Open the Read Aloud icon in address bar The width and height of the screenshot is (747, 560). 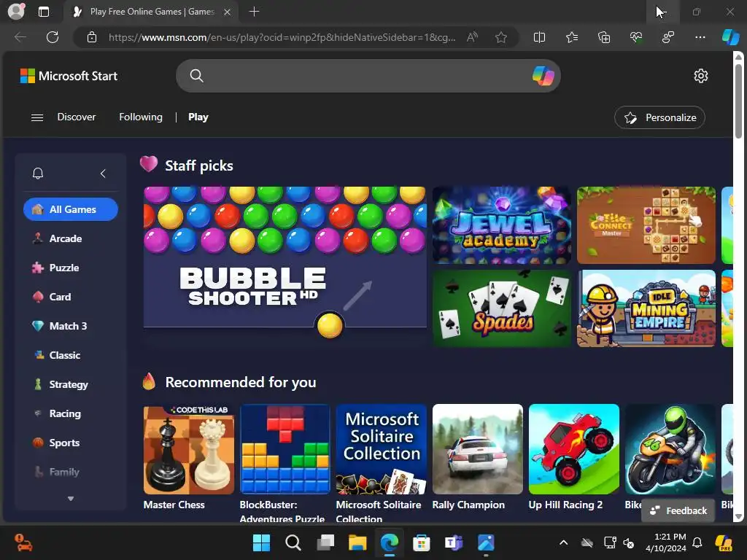pyautogui.click(x=472, y=37)
